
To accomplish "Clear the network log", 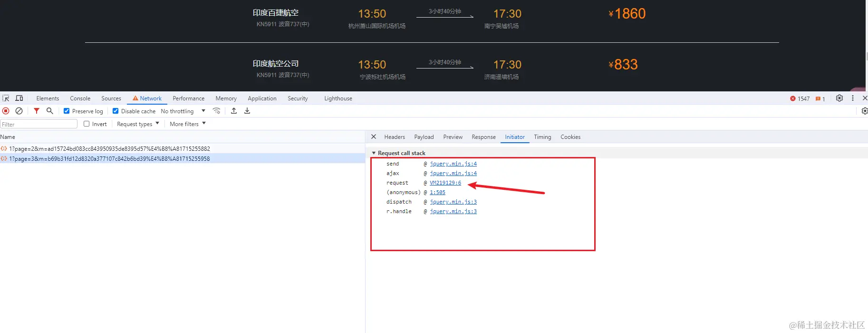I will tap(19, 111).
